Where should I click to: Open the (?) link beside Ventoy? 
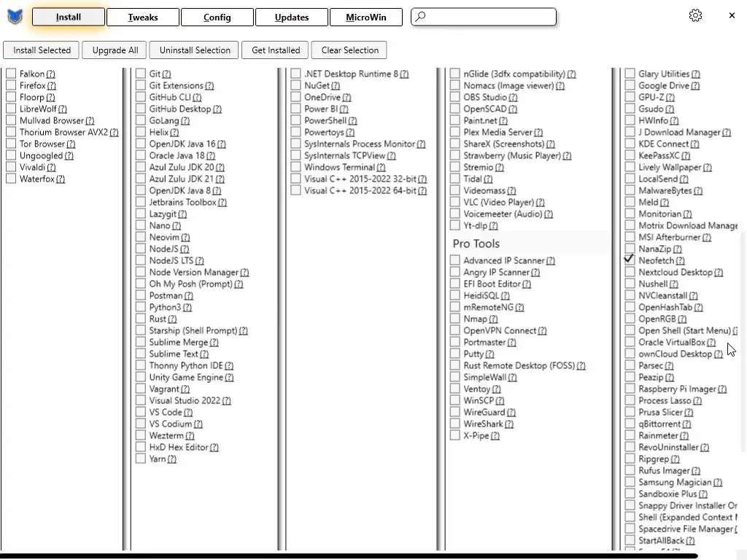click(x=496, y=389)
